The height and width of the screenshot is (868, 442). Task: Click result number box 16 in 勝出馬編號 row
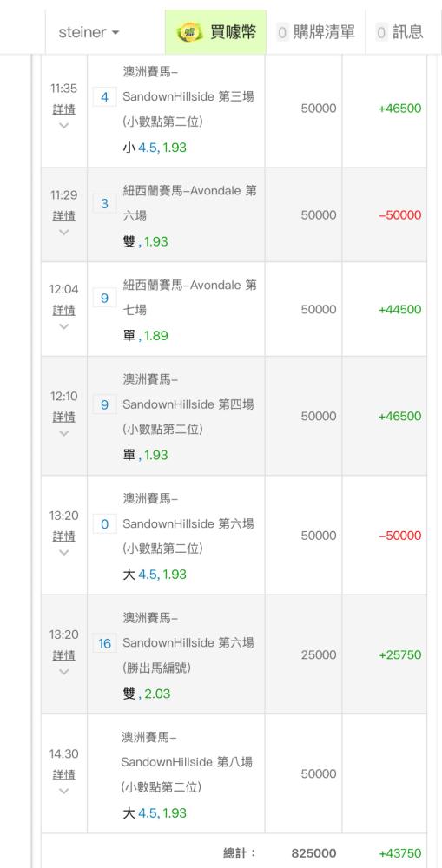(x=105, y=643)
